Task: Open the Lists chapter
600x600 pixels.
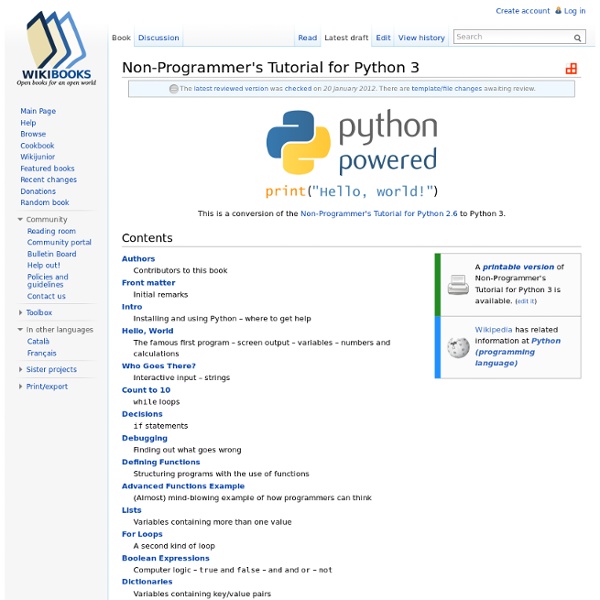Action: 131,510
